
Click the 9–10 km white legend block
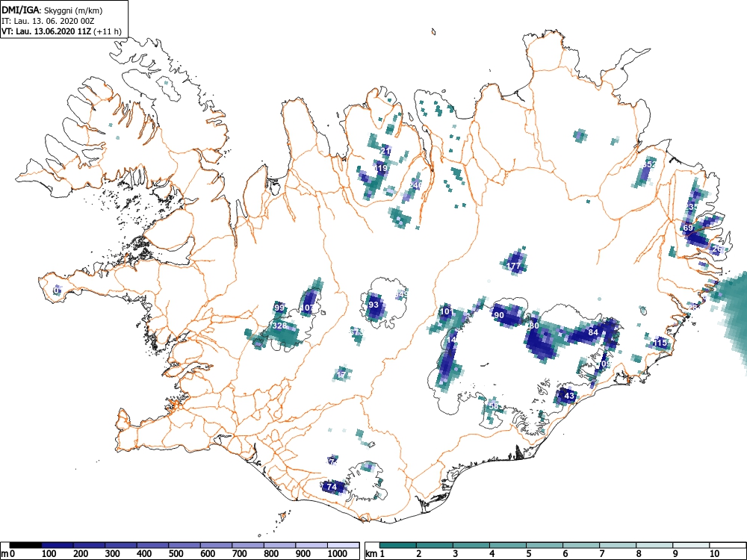[691, 545]
